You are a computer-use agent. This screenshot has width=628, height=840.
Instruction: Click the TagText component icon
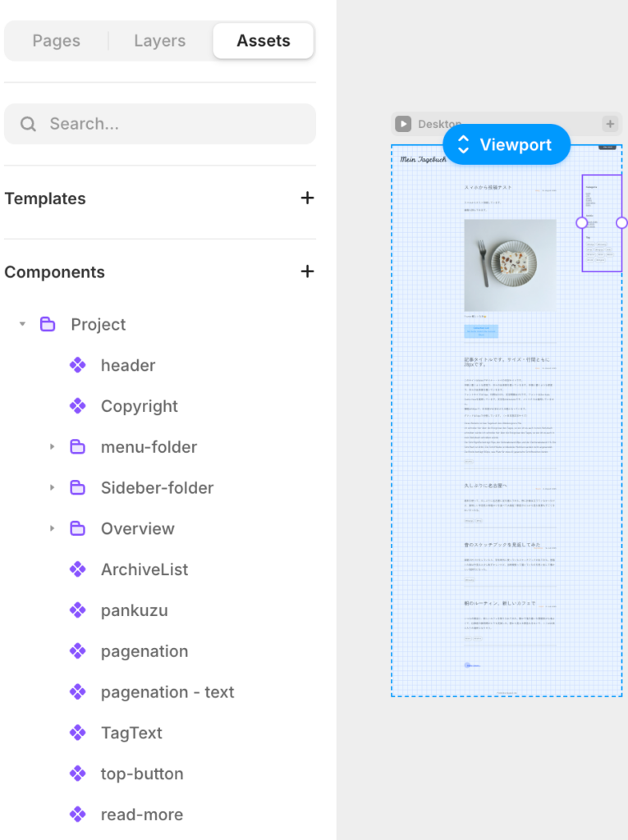[x=78, y=733]
